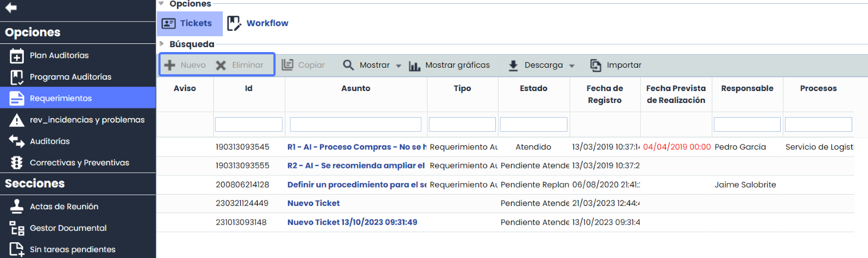Open Correctivas y Preventivas section

pyautogui.click(x=79, y=163)
